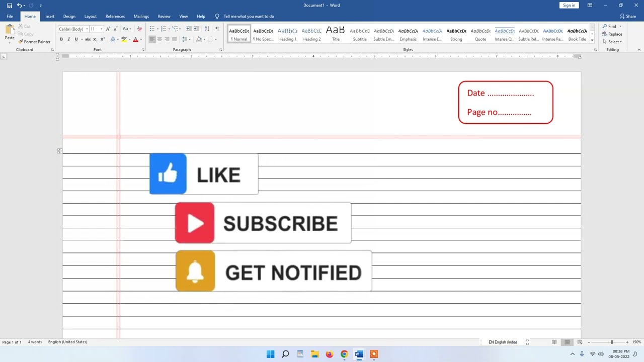Switch to Read Mode view icon
This screenshot has width=644, height=362.
pos(554,342)
